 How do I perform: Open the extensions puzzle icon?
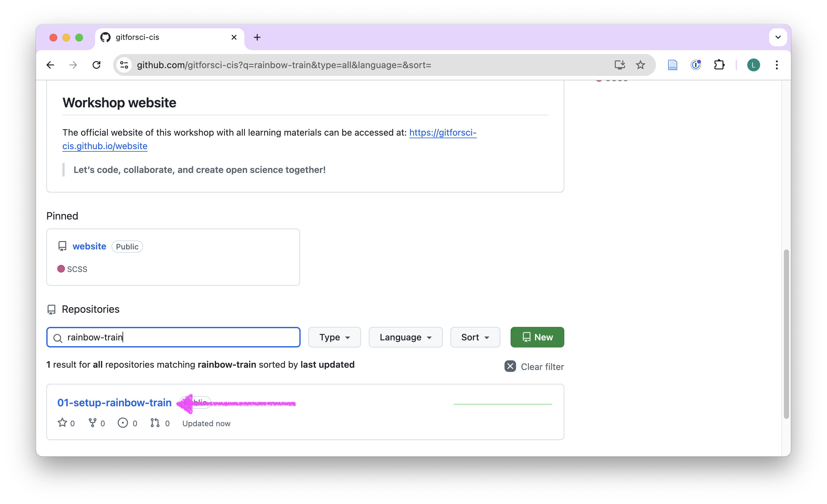click(x=719, y=65)
